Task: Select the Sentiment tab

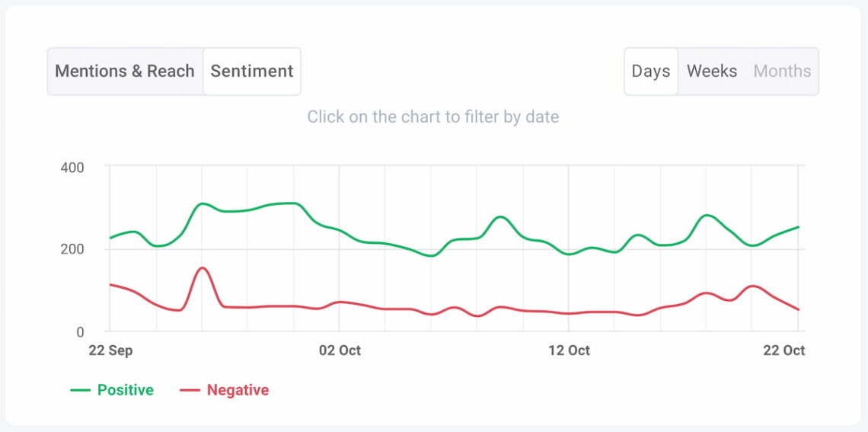Action: click(252, 72)
